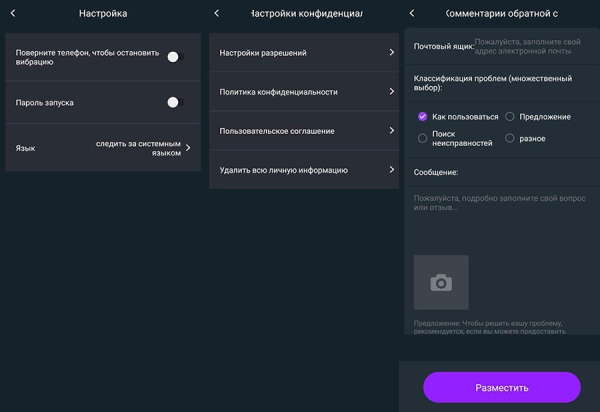This screenshot has height=412, width=600.
Task: Open chevron for Пользовательское соглашение
Action: [x=391, y=130]
